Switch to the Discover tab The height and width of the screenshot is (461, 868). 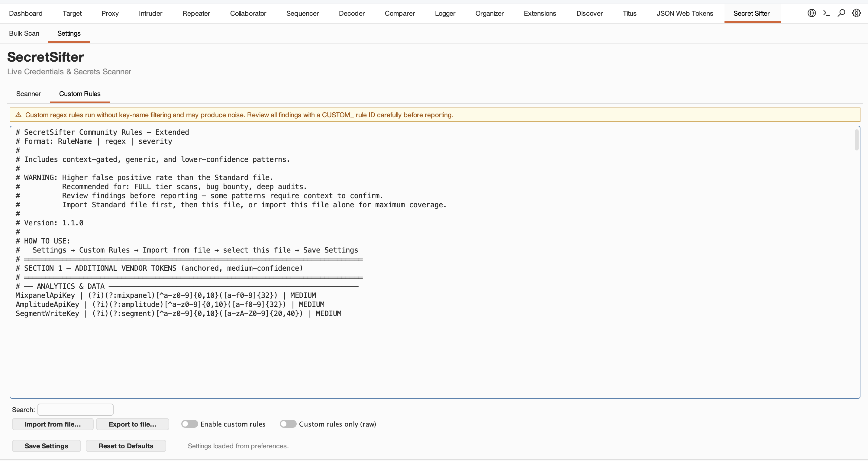click(x=589, y=13)
